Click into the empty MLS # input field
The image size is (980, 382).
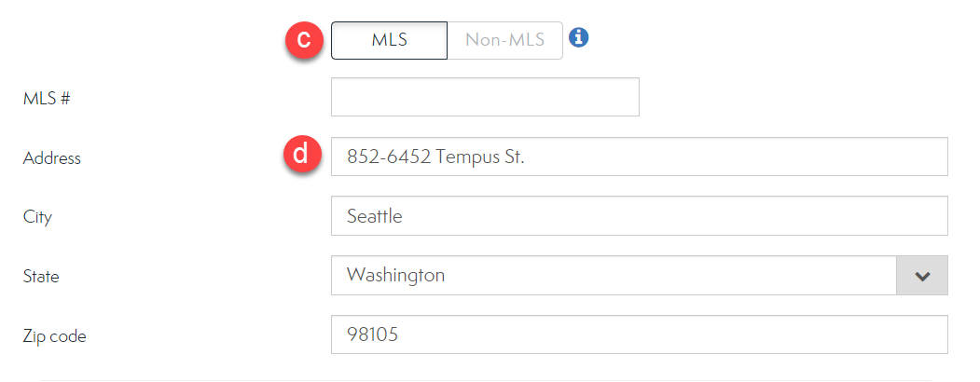485,97
